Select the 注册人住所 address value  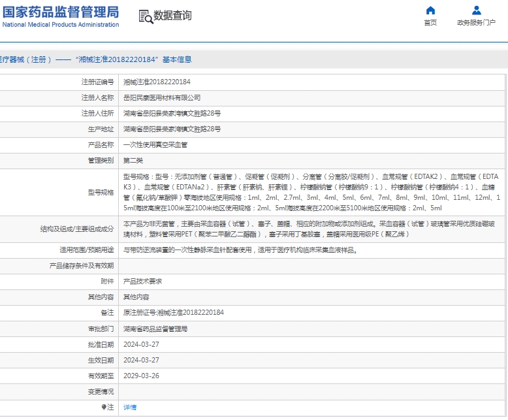click(x=172, y=114)
